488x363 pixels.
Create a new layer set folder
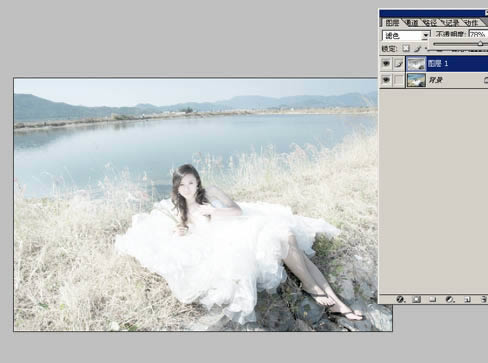(433, 299)
